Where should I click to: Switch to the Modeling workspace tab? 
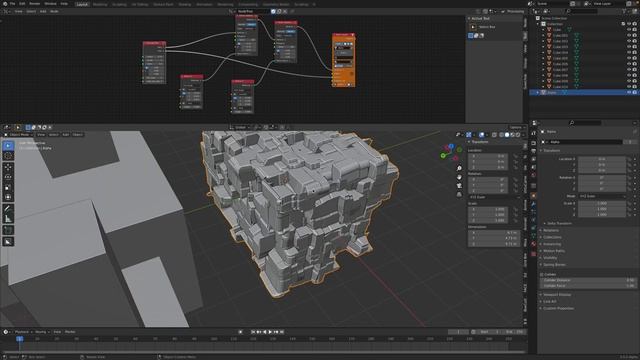coord(100,4)
